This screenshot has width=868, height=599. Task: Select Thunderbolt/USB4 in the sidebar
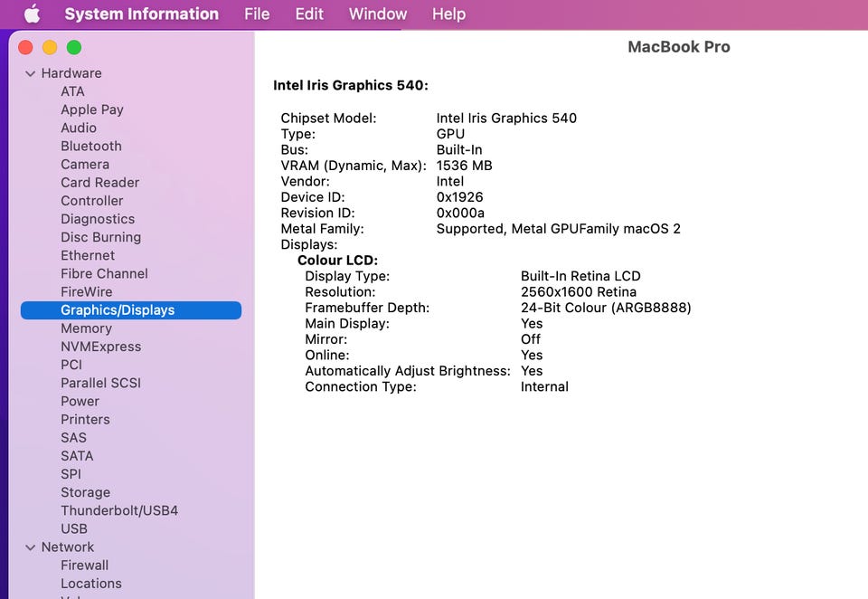tap(119, 511)
